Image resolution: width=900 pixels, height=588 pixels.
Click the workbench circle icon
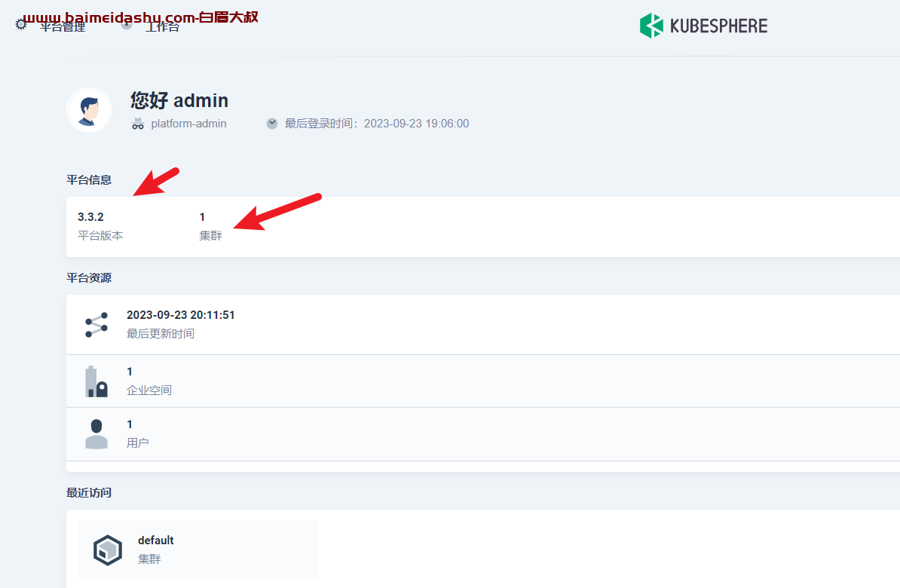tap(127, 24)
